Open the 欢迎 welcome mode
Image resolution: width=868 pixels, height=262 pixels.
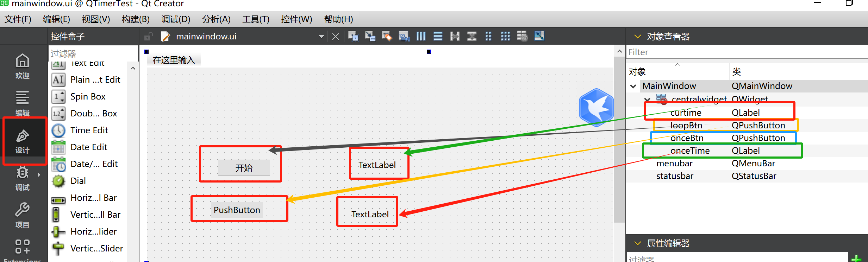(x=23, y=66)
